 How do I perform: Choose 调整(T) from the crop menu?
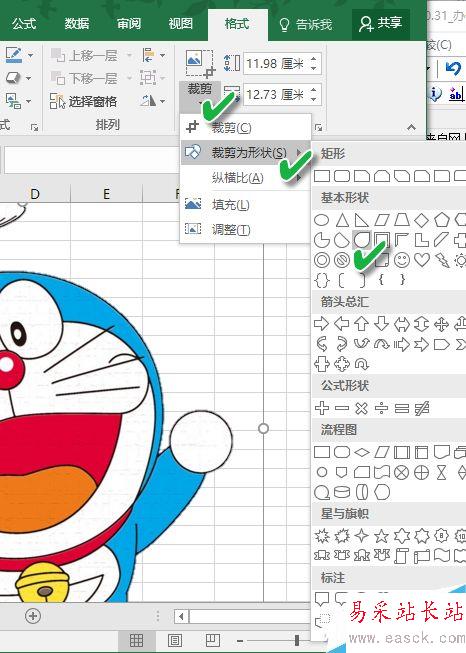[246, 229]
